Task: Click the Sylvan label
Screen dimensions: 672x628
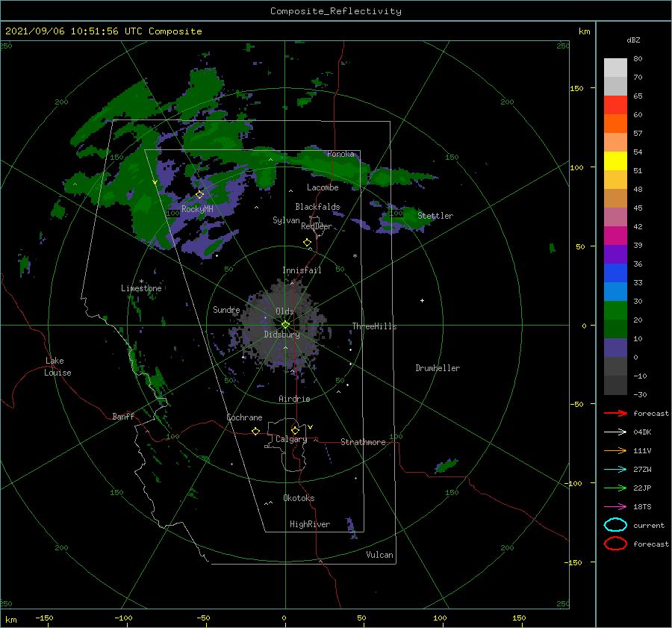Action: [286, 220]
